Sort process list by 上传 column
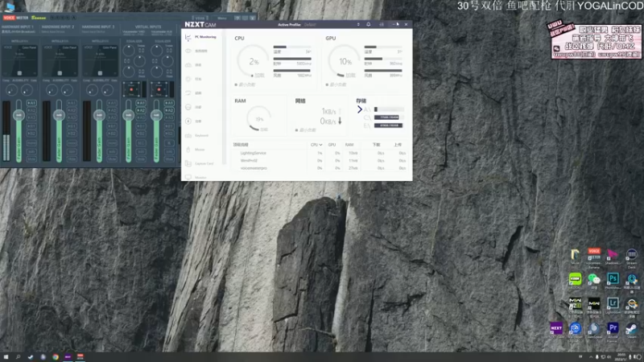Screen dimensions: 644x362 pos(398,145)
